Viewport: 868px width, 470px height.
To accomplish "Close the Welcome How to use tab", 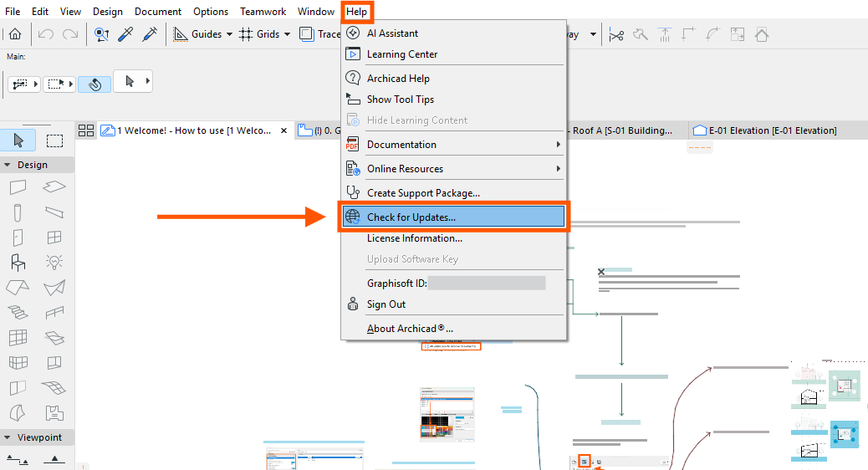I will pos(284,130).
